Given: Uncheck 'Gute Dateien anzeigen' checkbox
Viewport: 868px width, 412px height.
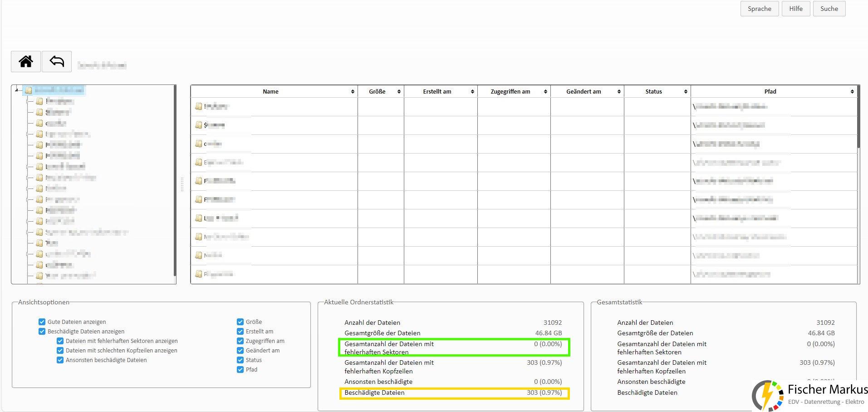Looking at the screenshot, I should (42, 322).
